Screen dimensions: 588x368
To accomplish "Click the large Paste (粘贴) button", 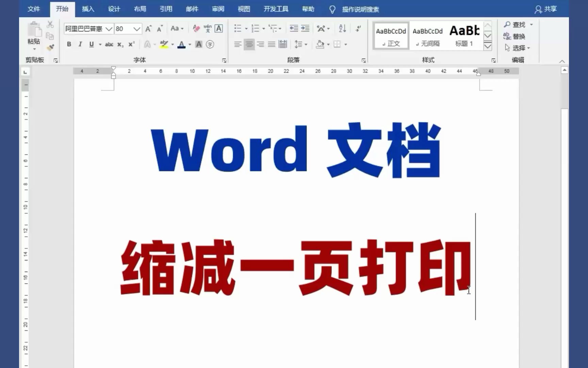I will [x=34, y=36].
